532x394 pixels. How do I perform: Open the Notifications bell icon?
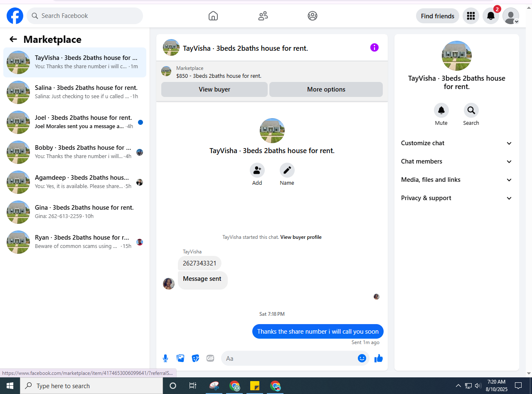click(491, 16)
